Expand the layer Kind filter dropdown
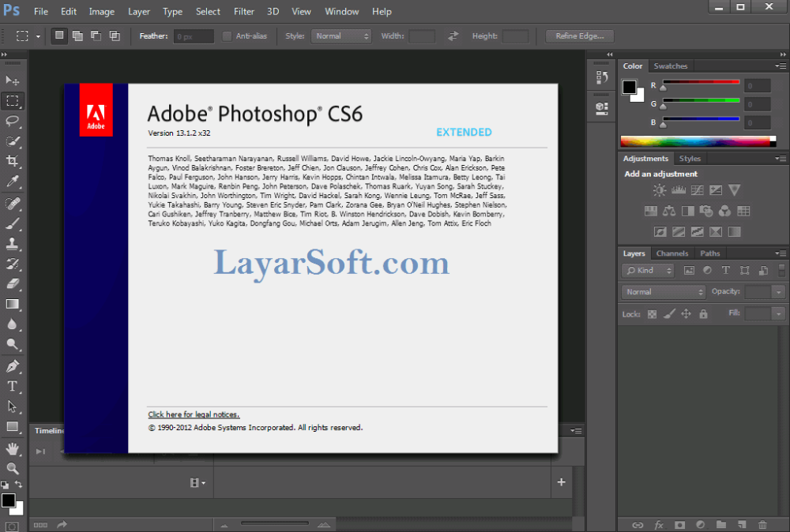This screenshot has width=790, height=532. point(648,271)
